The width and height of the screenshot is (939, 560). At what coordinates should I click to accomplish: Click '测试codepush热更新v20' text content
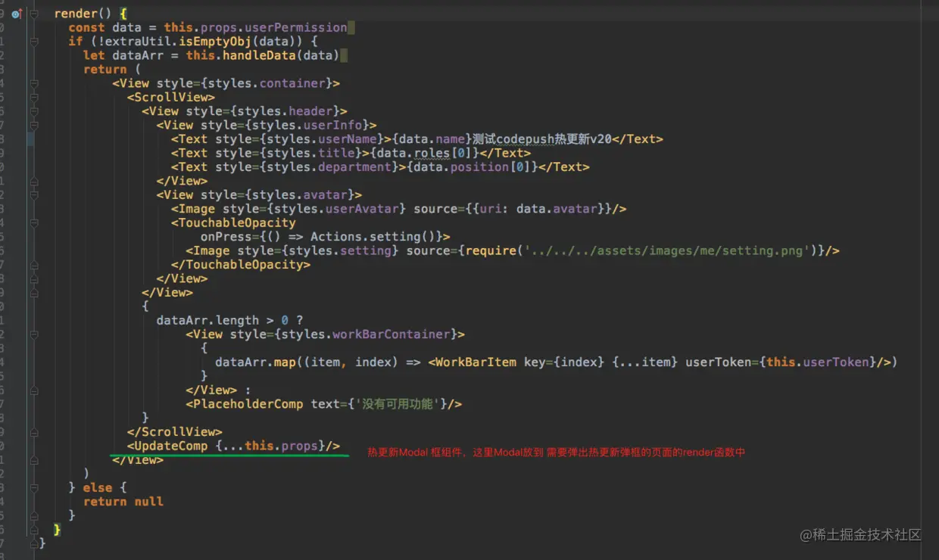click(542, 139)
